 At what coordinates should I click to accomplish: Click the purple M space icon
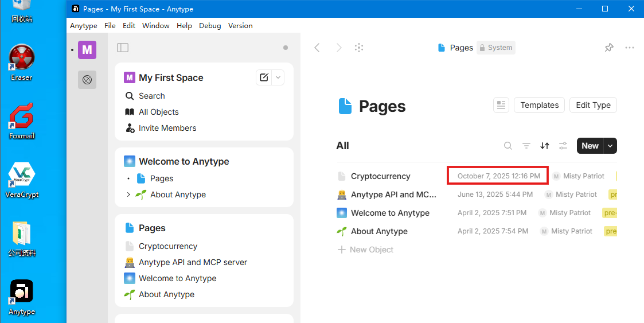click(x=87, y=50)
